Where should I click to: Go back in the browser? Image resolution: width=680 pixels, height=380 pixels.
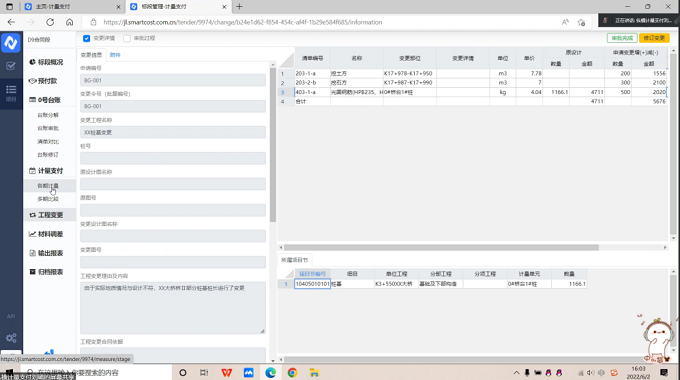point(11,22)
